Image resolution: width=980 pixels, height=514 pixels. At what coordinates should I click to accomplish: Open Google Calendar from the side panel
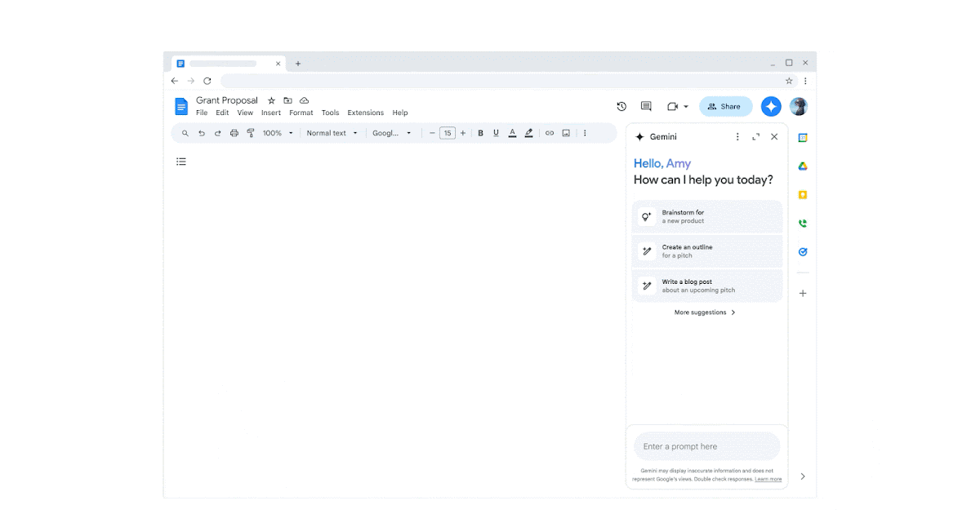click(802, 137)
